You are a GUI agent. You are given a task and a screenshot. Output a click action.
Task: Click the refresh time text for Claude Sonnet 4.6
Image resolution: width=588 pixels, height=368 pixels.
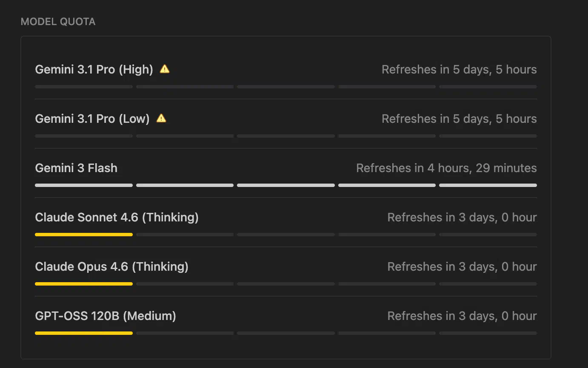(x=462, y=218)
